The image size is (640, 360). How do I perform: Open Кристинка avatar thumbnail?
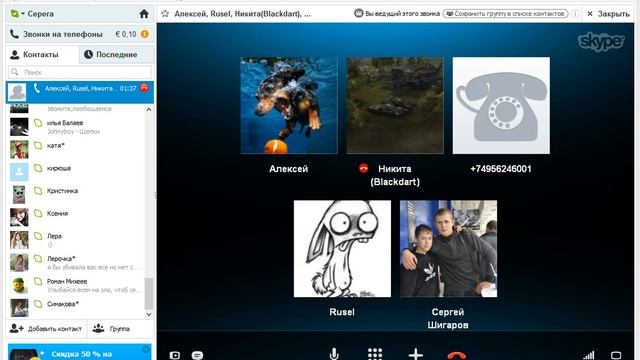tap(19, 195)
